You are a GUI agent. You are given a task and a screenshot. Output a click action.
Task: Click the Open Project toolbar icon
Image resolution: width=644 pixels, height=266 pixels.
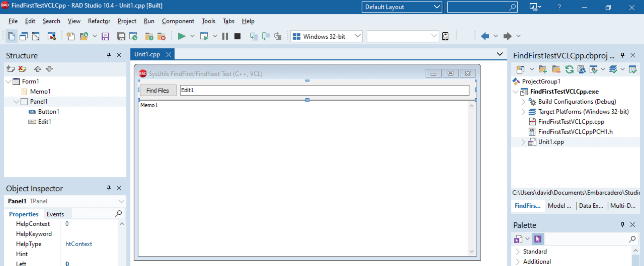click(133, 36)
